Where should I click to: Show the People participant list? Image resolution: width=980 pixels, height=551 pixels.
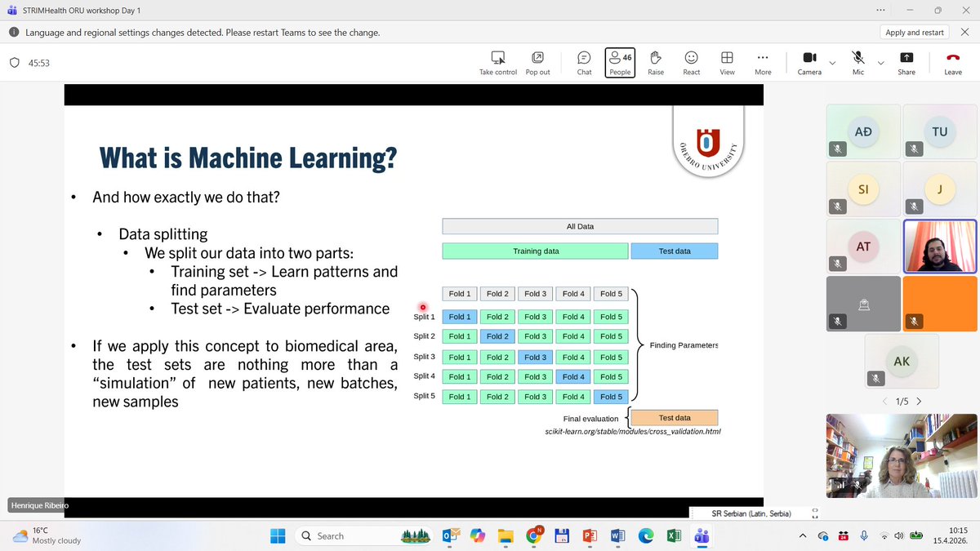620,63
